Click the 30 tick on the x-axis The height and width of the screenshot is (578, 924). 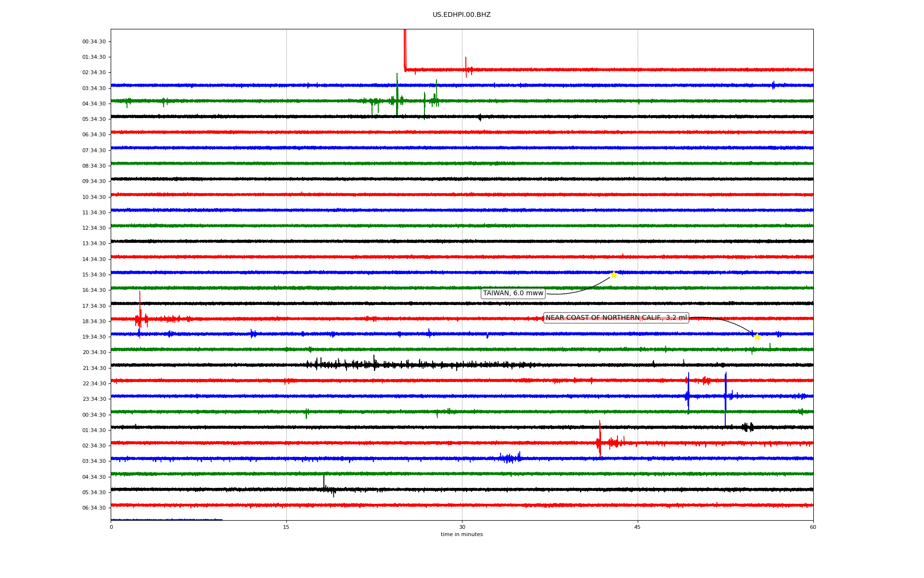pos(462,527)
